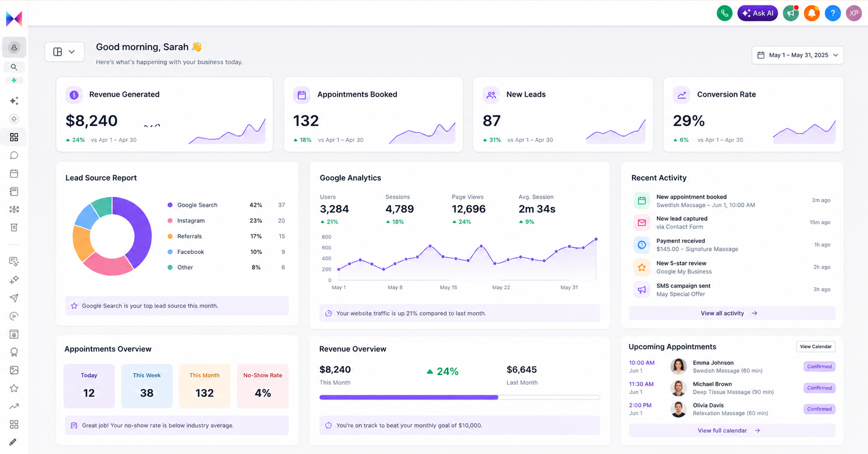Click the sidebar account avatar icon

click(14, 48)
